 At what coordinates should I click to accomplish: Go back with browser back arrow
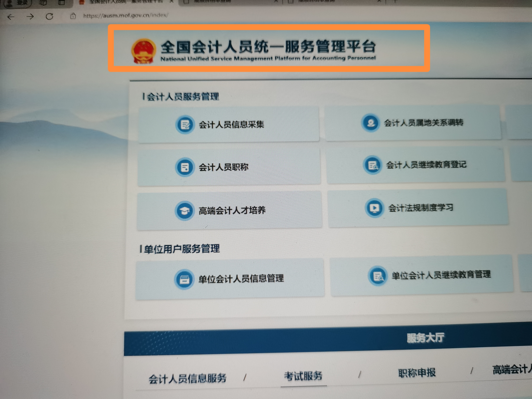(11, 17)
